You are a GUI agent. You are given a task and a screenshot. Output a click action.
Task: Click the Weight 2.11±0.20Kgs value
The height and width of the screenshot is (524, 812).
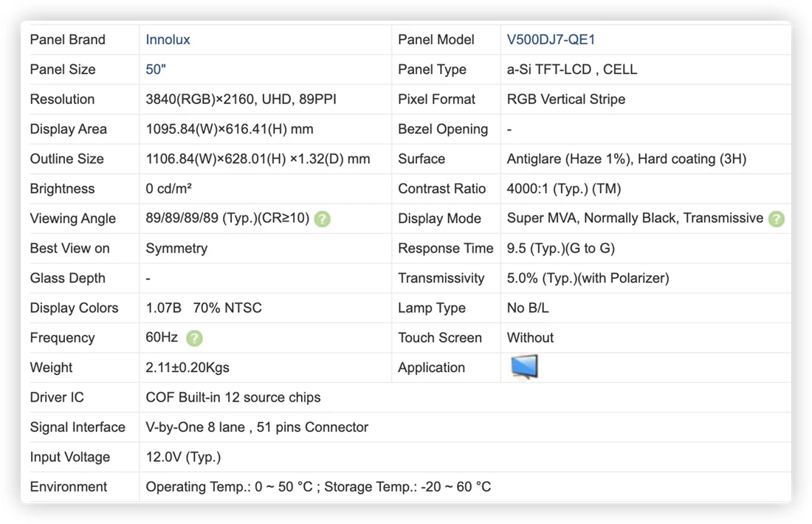point(187,368)
